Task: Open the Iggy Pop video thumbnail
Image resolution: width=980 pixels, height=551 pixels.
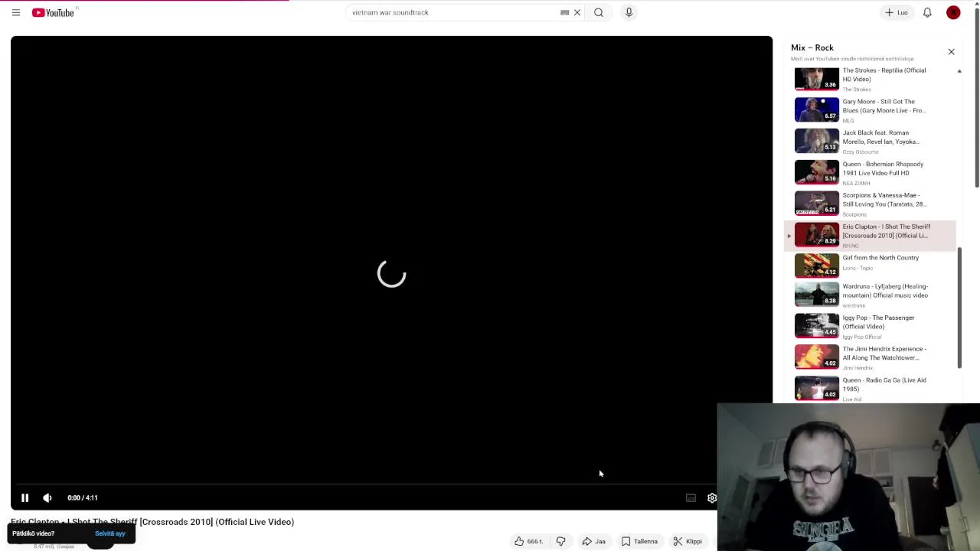Action: (816, 326)
